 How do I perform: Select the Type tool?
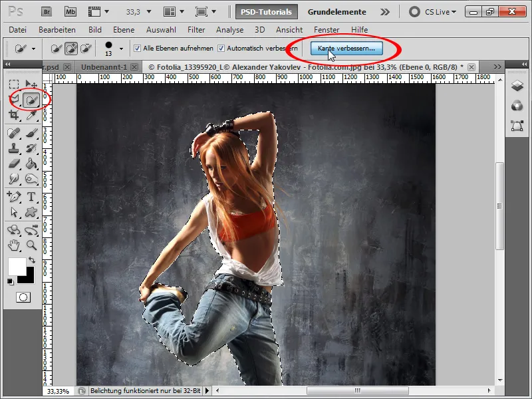tap(31, 196)
